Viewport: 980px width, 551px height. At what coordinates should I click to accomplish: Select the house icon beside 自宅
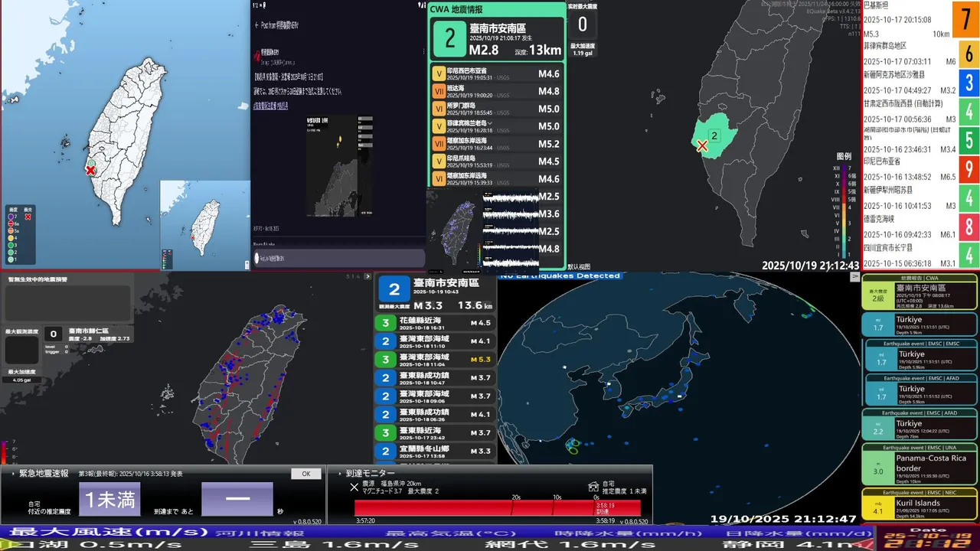point(592,487)
